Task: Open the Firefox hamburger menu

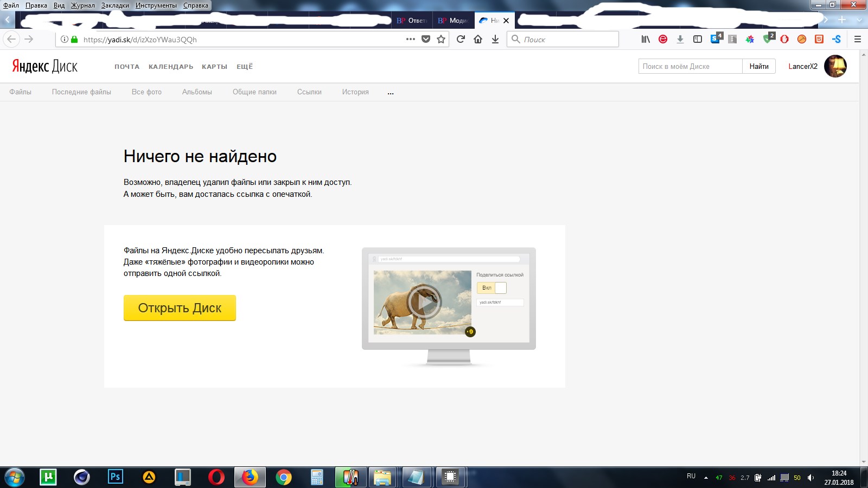Action: (858, 39)
